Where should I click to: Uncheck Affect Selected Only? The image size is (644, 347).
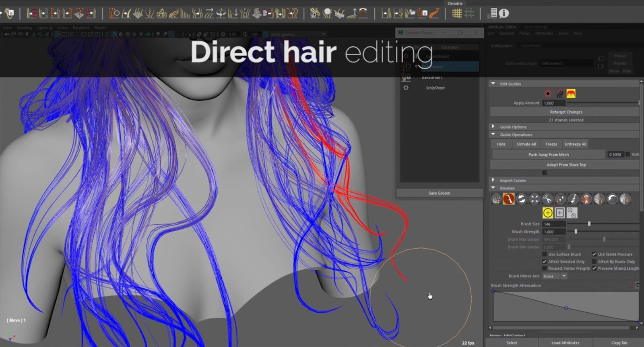click(545, 262)
